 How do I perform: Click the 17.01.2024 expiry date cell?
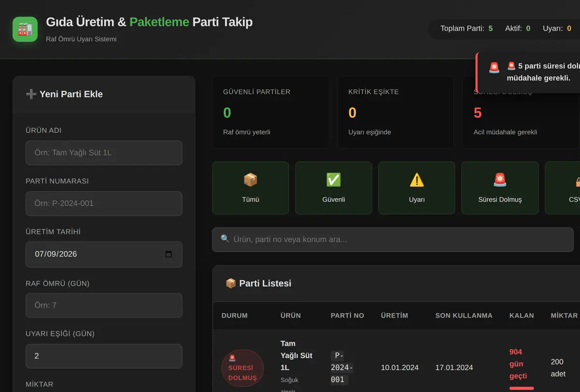pyautogui.click(x=454, y=368)
